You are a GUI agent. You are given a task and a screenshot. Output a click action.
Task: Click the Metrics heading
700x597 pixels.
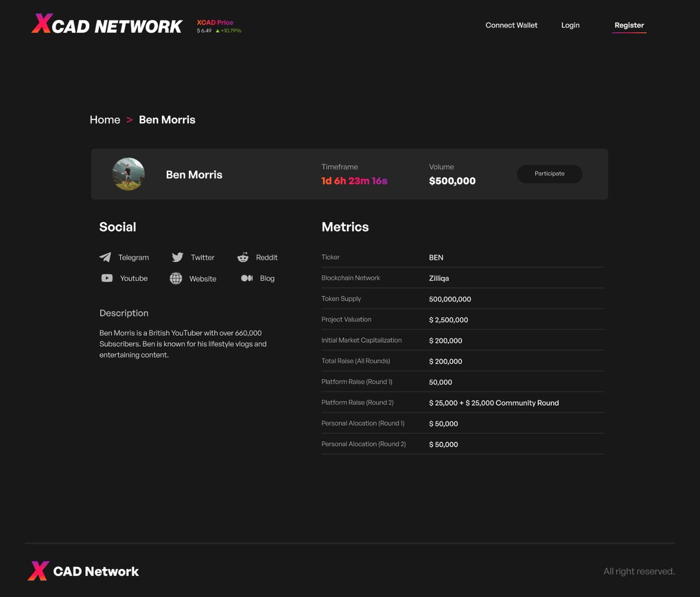[x=345, y=227]
